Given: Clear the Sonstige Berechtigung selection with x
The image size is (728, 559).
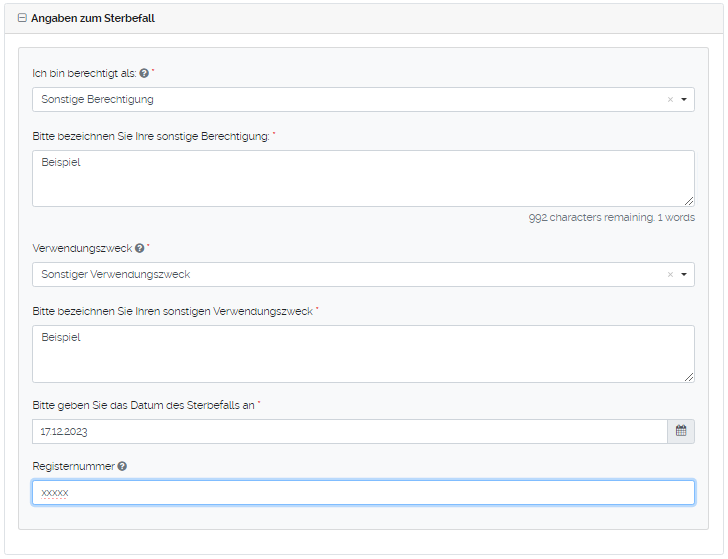Looking at the screenshot, I should (x=670, y=100).
